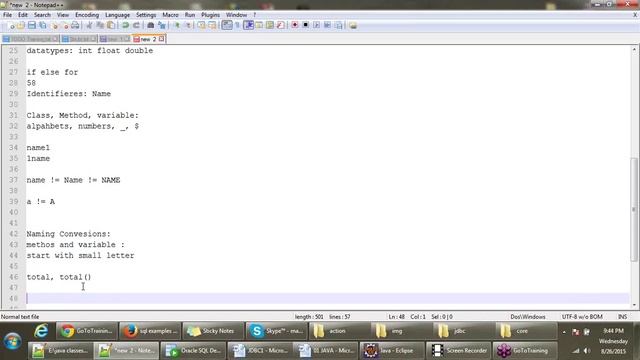Image resolution: width=640 pixels, height=360 pixels.
Task: Open the Edit menu
Action: tap(23, 15)
